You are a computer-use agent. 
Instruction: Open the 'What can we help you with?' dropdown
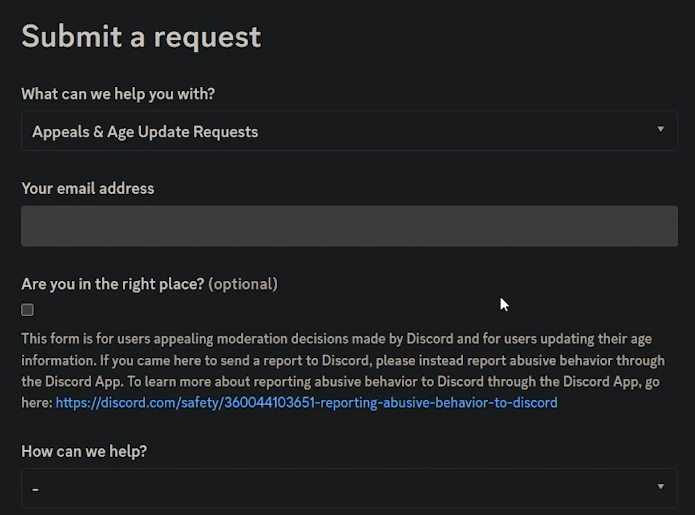[x=349, y=131]
